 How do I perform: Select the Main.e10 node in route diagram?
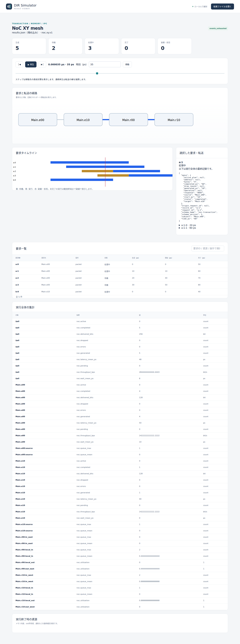pyautogui.click(x=83, y=120)
